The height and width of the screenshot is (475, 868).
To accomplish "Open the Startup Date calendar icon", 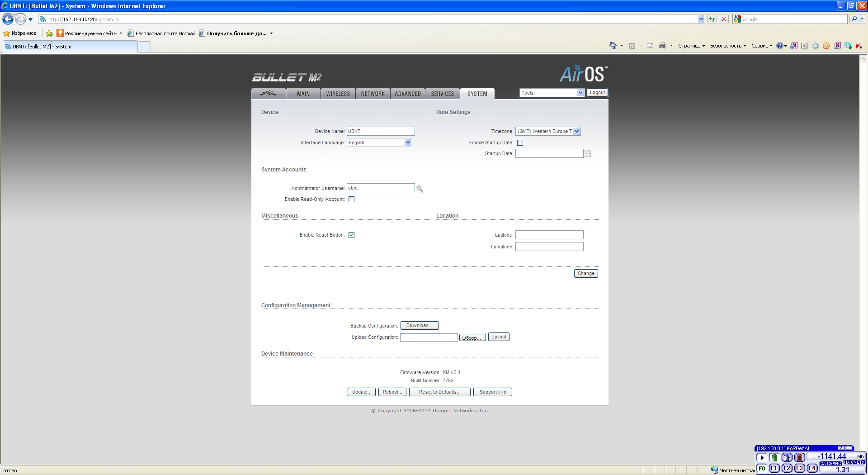I will click(587, 154).
